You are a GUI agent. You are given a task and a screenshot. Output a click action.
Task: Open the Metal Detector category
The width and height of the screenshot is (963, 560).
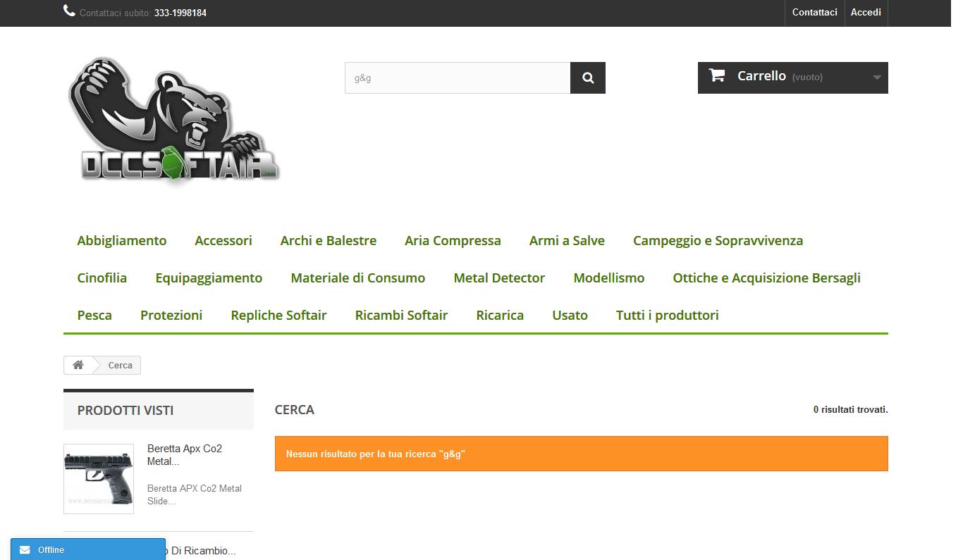pyautogui.click(x=499, y=278)
